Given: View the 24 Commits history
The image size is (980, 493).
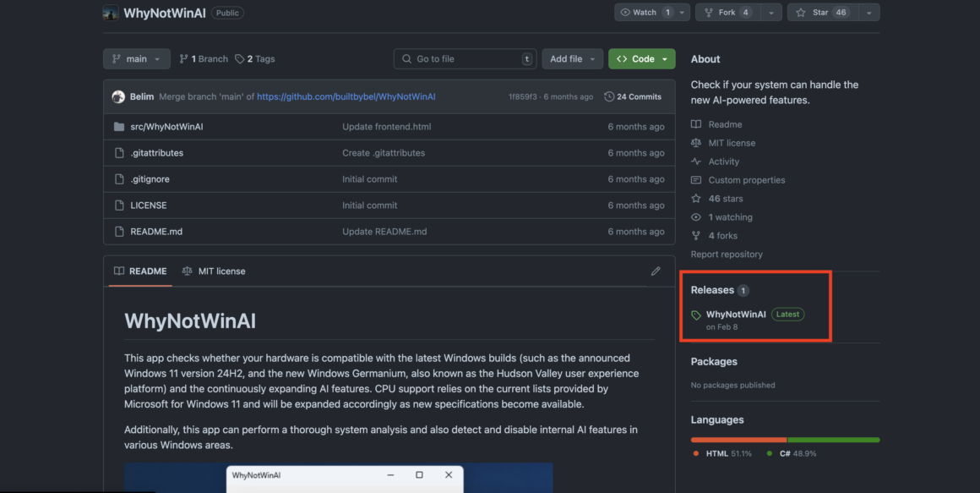Looking at the screenshot, I should tap(633, 97).
